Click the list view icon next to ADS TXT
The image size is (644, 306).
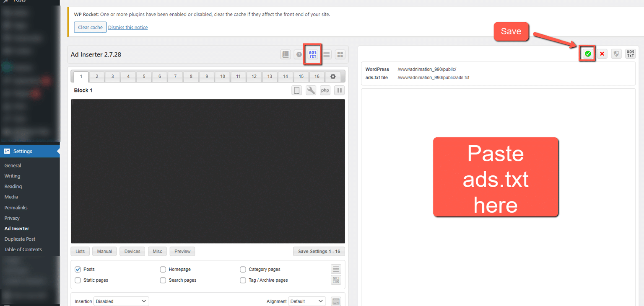coord(326,54)
